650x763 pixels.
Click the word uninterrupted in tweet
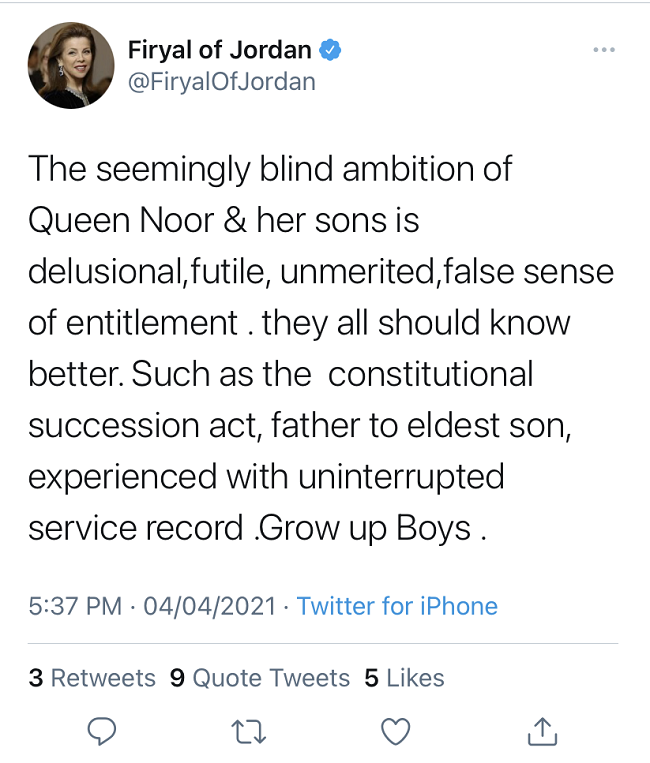[x=401, y=477]
